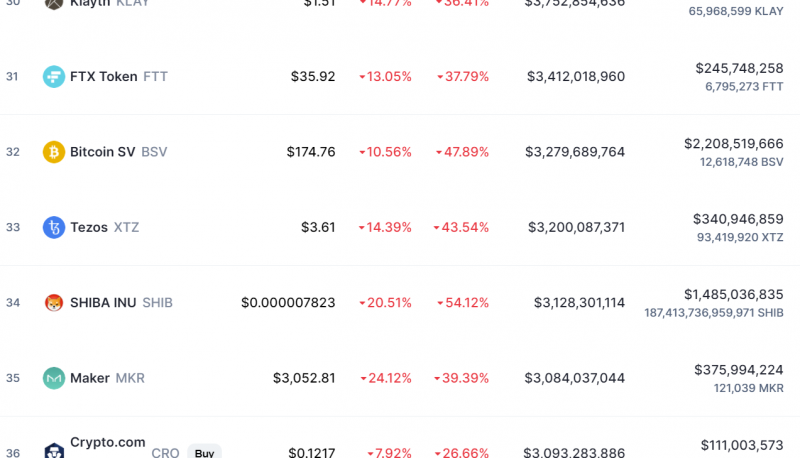Screen dimensions: 800x458
Task: Click SHIBA INU volume $1,485,036,835
Action: (733, 295)
